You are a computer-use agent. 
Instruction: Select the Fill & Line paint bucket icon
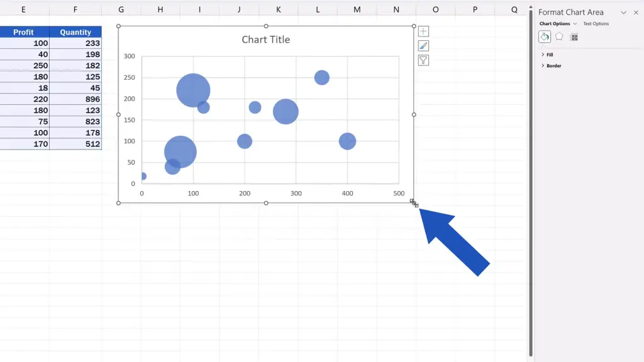tap(545, 37)
